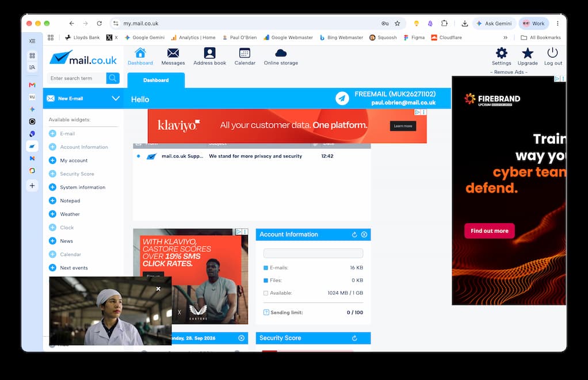
Task: Refresh the Account Information widget
Action: (354, 235)
